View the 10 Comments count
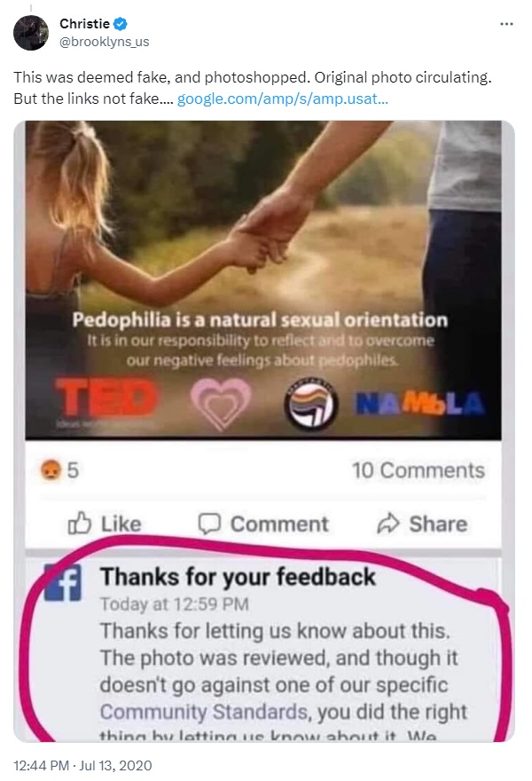The width and height of the screenshot is (532, 781). pos(418,470)
